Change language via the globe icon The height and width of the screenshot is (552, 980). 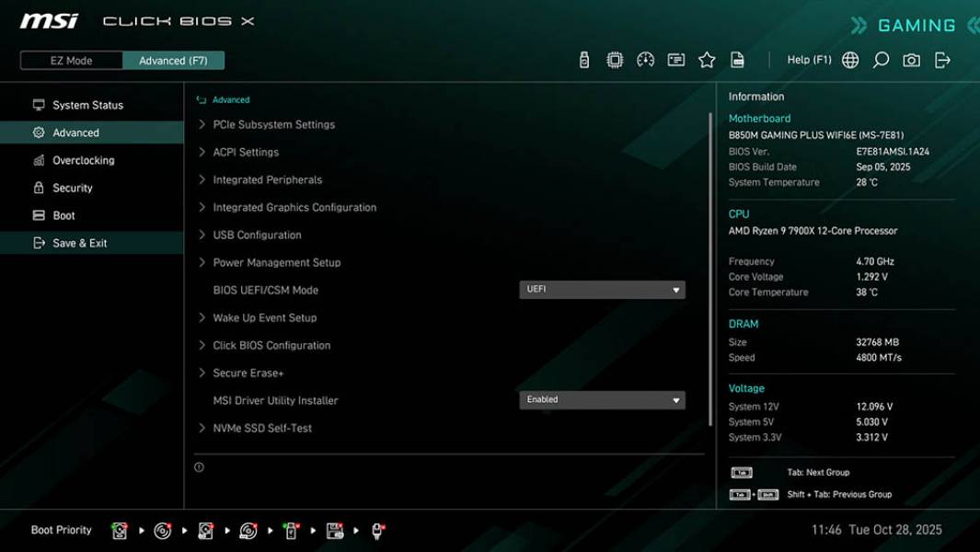click(849, 59)
